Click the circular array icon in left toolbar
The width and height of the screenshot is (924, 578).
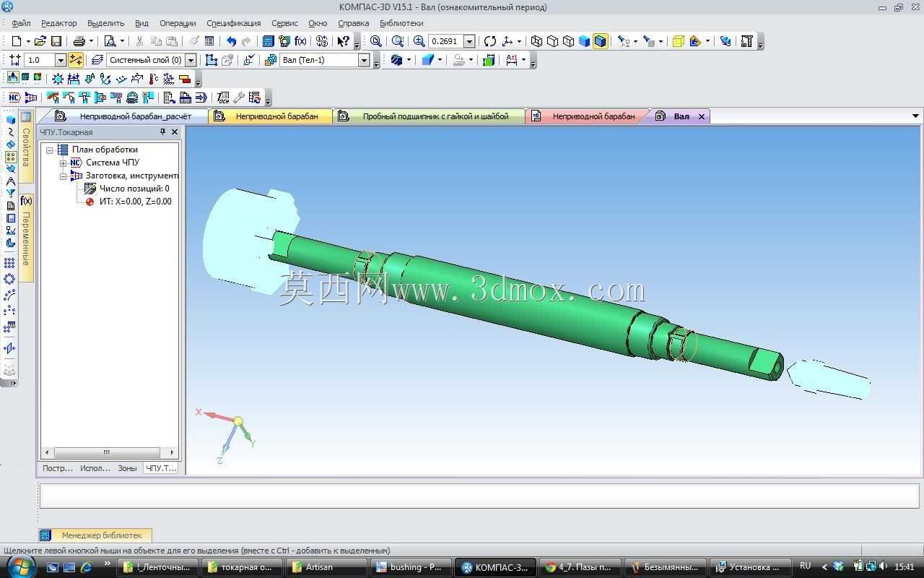click(x=10, y=279)
